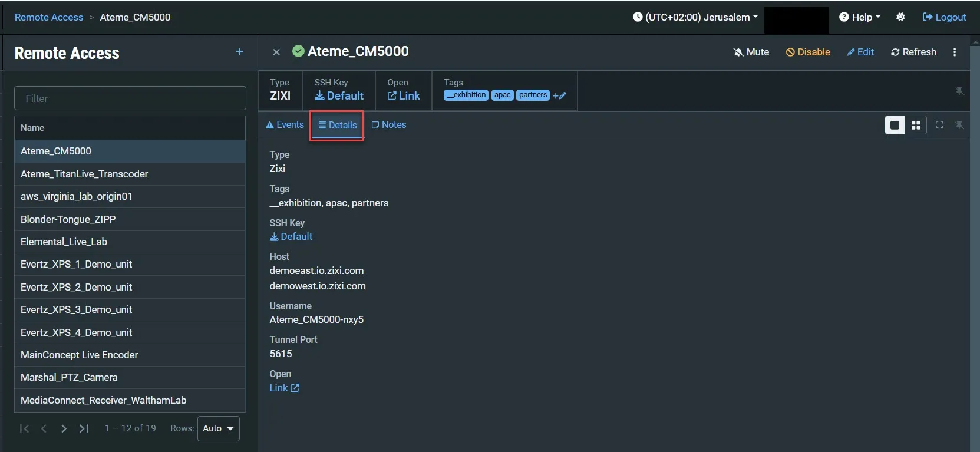Unpin the tabs row pin icon
The width and height of the screenshot is (980, 452).
pos(959,125)
